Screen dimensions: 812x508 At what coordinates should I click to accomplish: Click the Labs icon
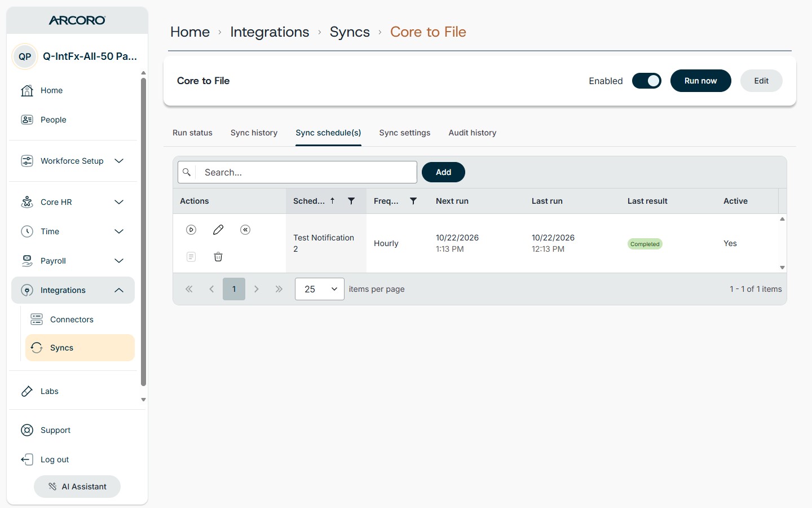27,391
